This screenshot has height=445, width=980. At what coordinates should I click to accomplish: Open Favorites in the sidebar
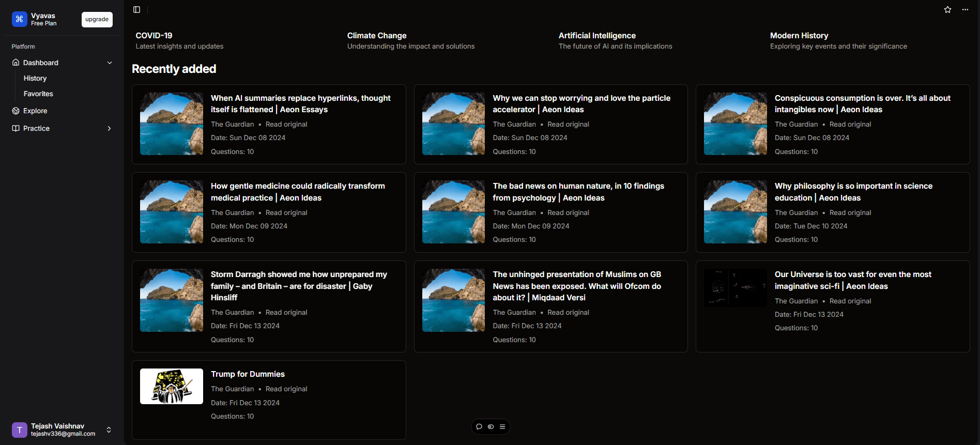38,94
